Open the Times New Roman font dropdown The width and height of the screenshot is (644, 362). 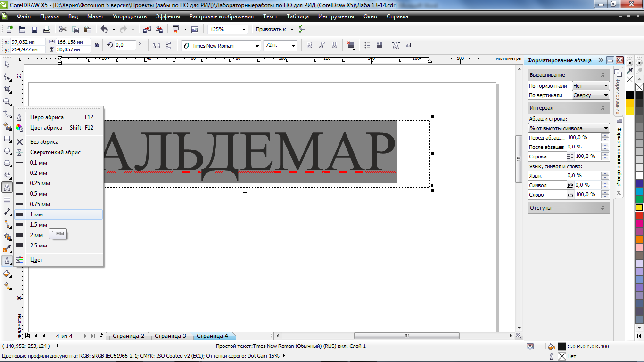click(257, 46)
